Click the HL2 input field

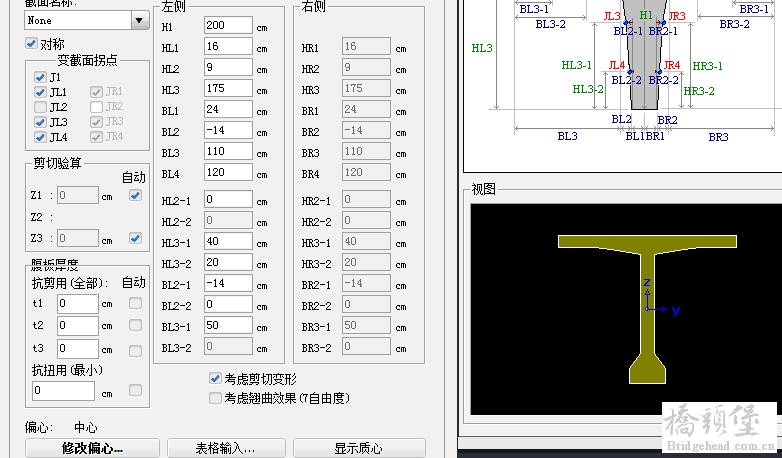click(228, 67)
